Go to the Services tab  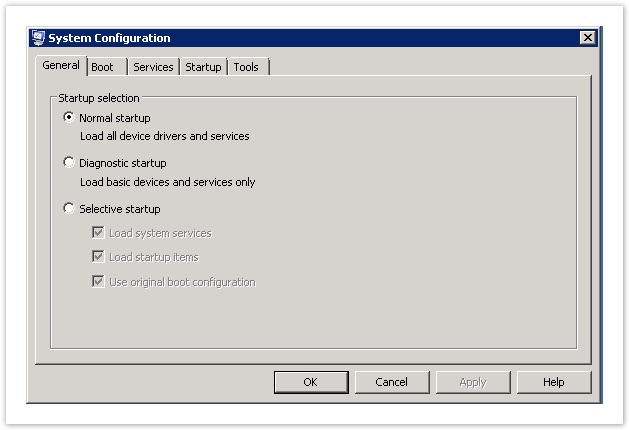153,67
